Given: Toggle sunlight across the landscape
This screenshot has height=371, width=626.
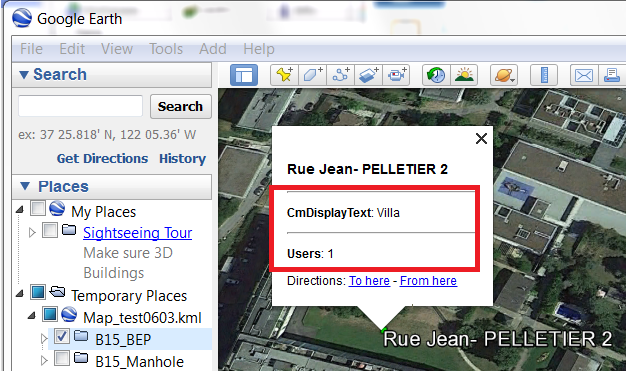Looking at the screenshot, I should pyautogui.click(x=464, y=75).
